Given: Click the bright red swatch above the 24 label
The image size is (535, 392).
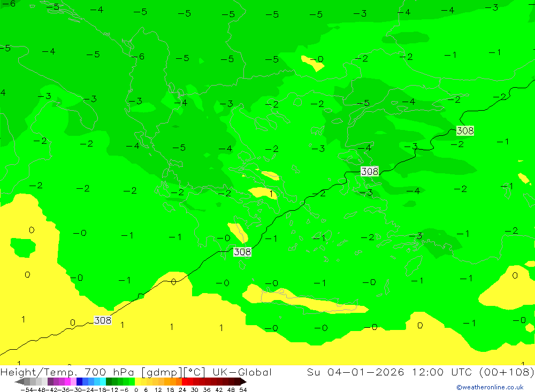Looking at the screenshot, I should [185, 381].
